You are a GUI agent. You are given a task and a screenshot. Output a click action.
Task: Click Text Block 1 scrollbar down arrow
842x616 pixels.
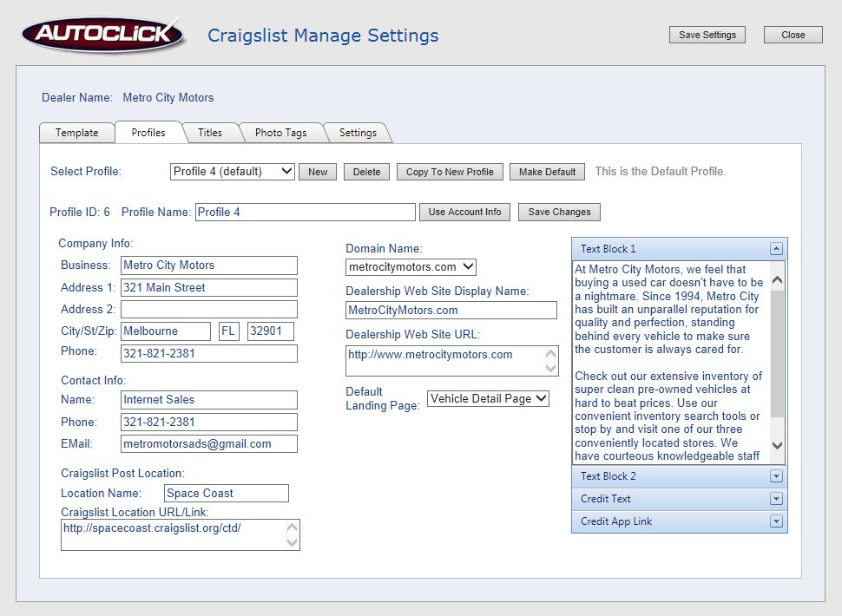[777, 445]
